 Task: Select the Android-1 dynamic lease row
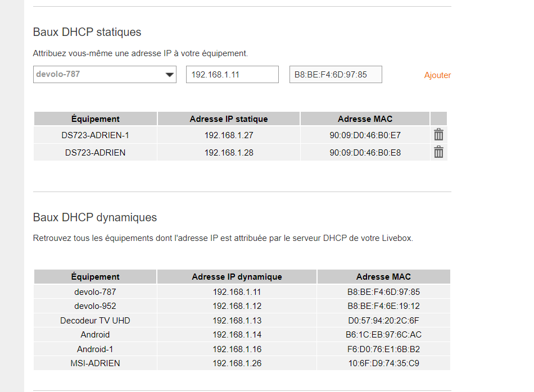[x=96, y=349]
